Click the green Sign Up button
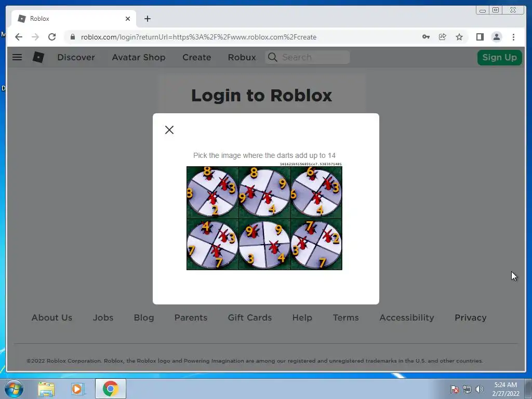The height and width of the screenshot is (399, 532). pyautogui.click(x=499, y=57)
